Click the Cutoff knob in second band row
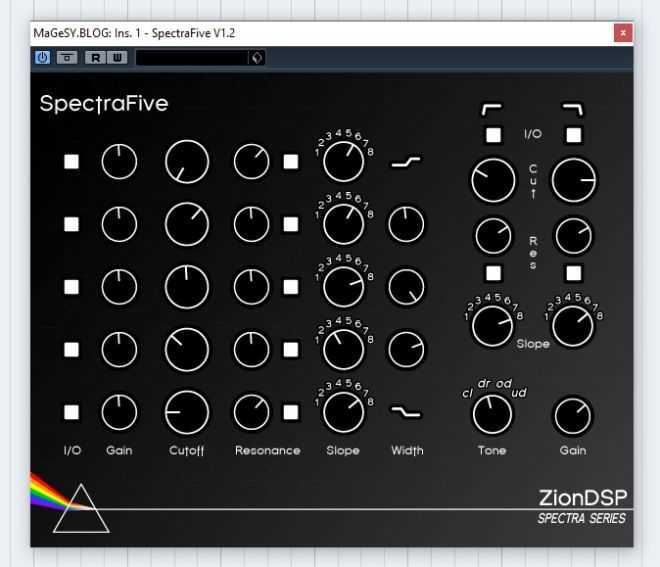Viewport: 660px width, 567px height. point(187,224)
